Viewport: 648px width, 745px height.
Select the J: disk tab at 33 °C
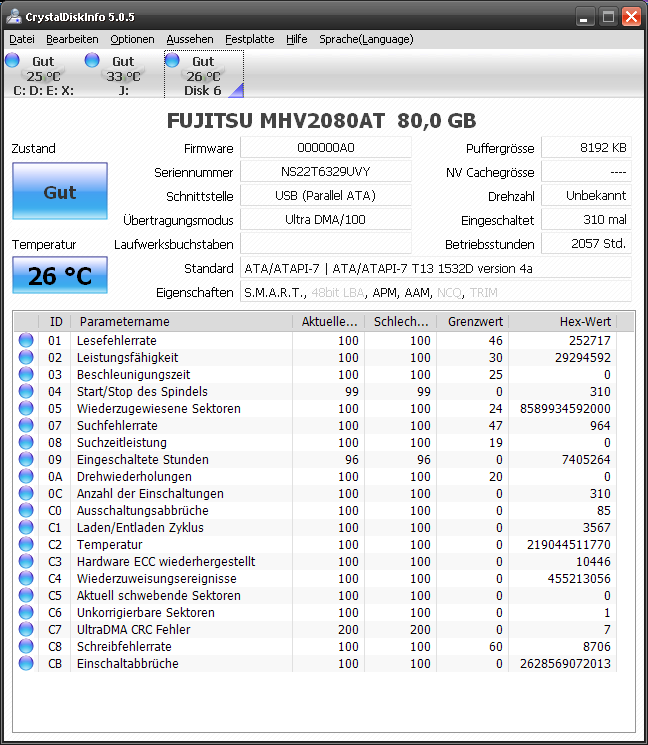[123, 75]
